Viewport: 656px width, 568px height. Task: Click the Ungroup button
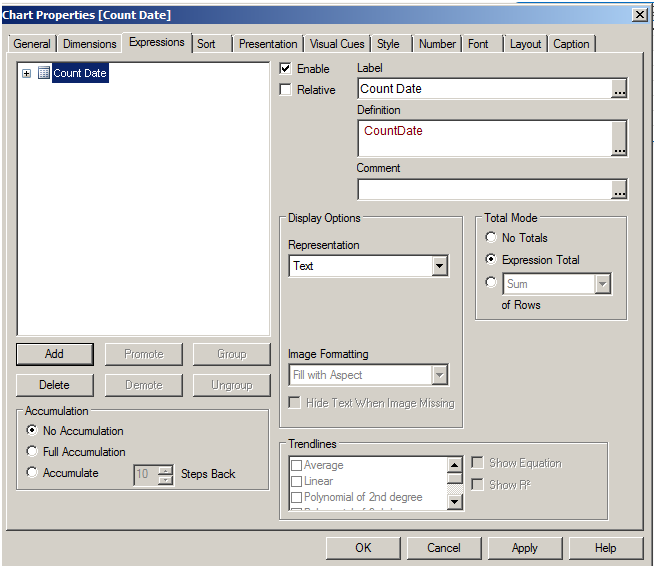(231, 385)
